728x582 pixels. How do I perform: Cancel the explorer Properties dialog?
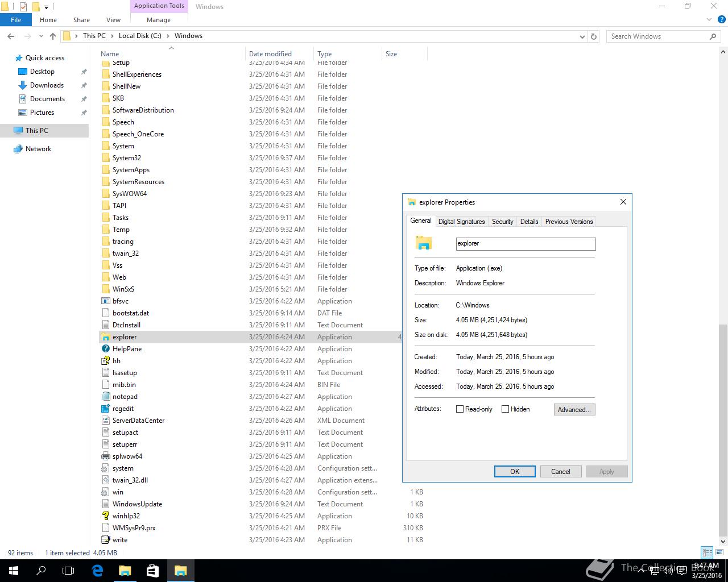(560, 472)
